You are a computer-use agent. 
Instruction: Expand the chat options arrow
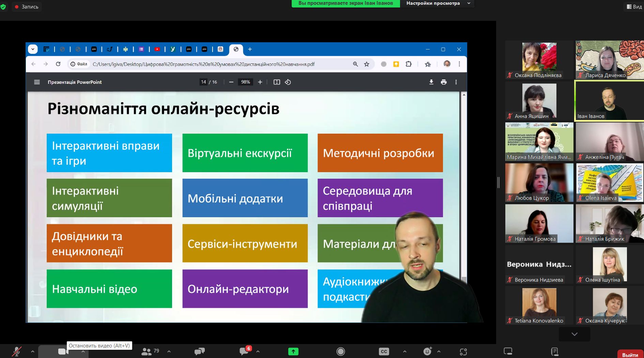click(x=258, y=351)
